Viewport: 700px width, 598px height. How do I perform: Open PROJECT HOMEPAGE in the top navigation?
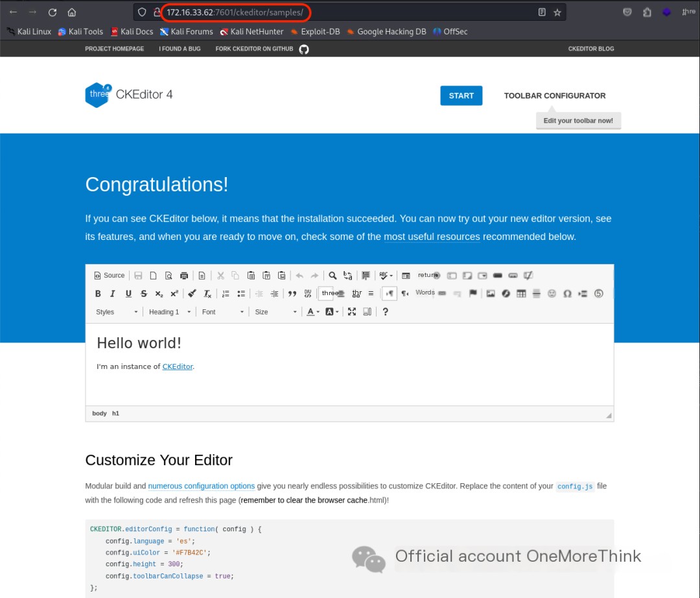pyautogui.click(x=114, y=49)
